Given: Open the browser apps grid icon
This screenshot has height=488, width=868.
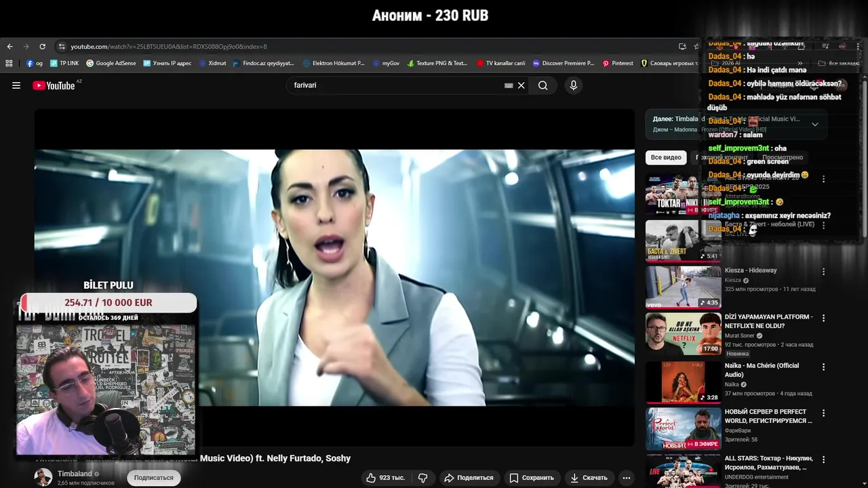Looking at the screenshot, I should pyautogui.click(x=9, y=63).
